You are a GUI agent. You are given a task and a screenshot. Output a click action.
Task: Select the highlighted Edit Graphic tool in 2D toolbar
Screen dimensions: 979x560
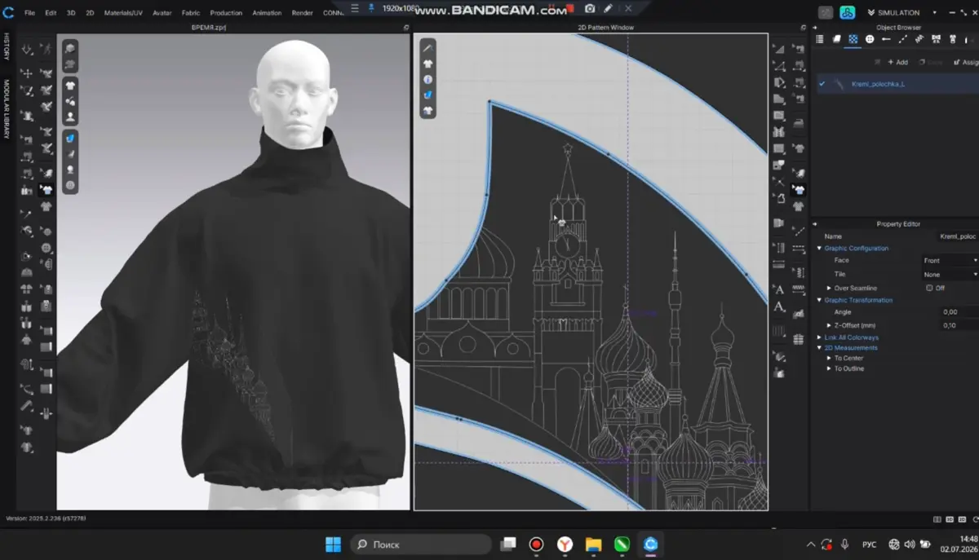click(799, 189)
